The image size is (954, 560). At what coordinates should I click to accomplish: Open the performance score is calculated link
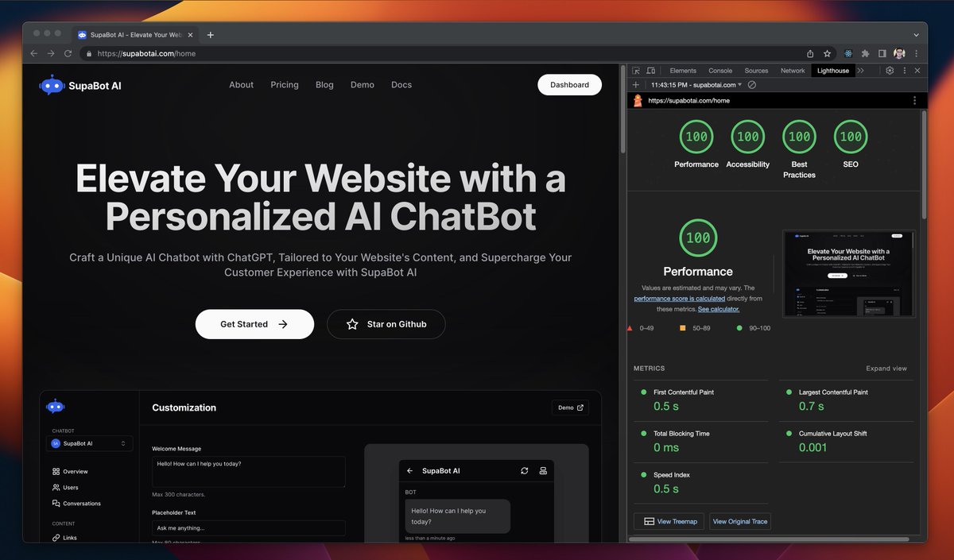tap(679, 299)
